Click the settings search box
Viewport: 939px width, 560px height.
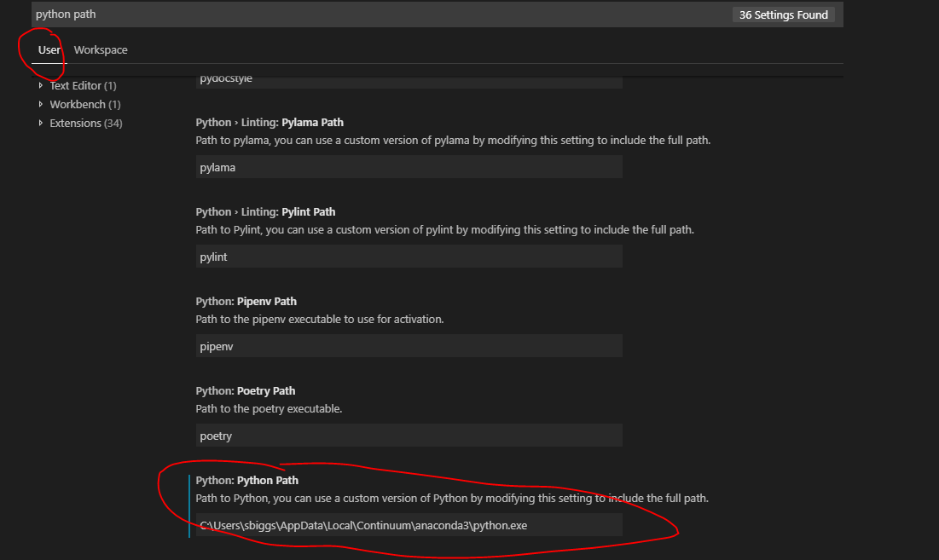[341, 14]
